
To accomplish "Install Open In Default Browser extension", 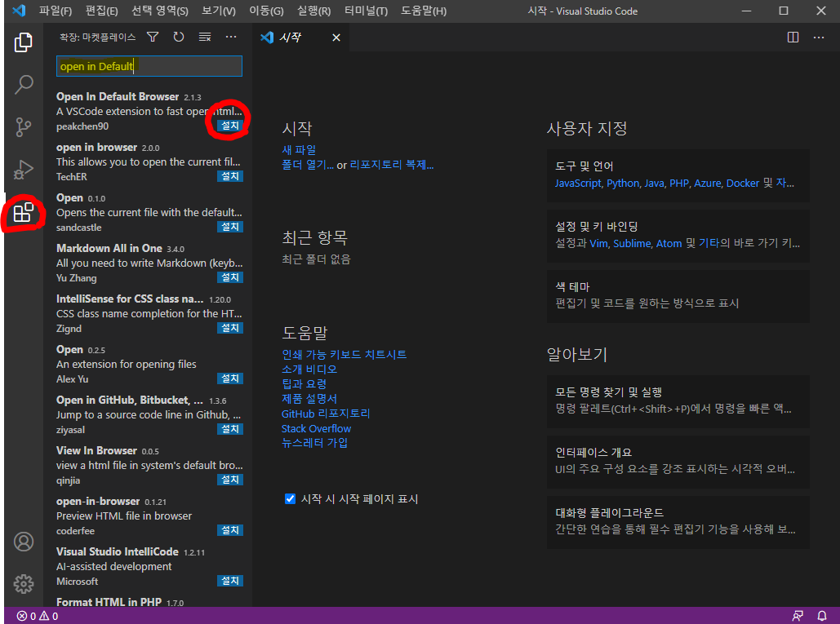I will click(230, 126).
